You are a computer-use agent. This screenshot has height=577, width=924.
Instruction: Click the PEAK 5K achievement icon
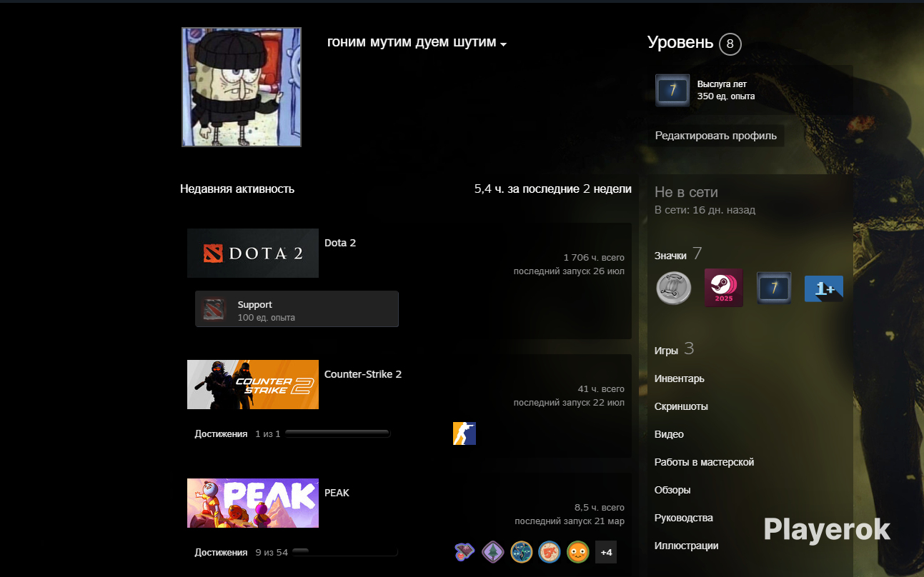(x=550, y=552)
